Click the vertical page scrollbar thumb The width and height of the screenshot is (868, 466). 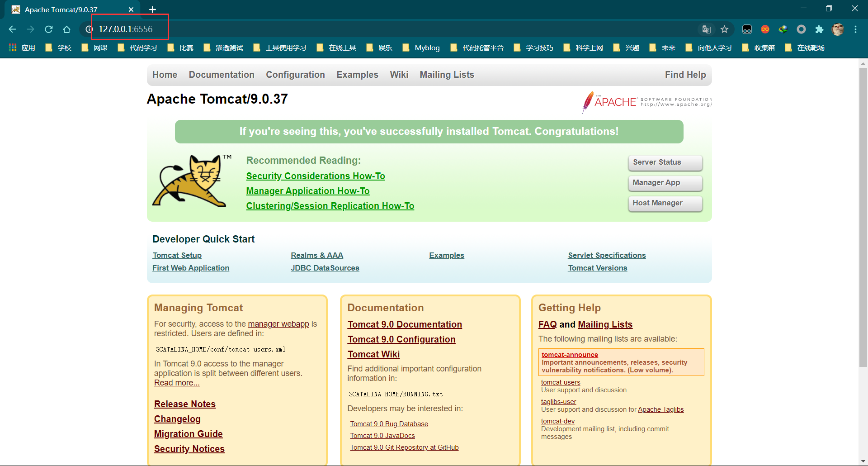coord(863,217)
